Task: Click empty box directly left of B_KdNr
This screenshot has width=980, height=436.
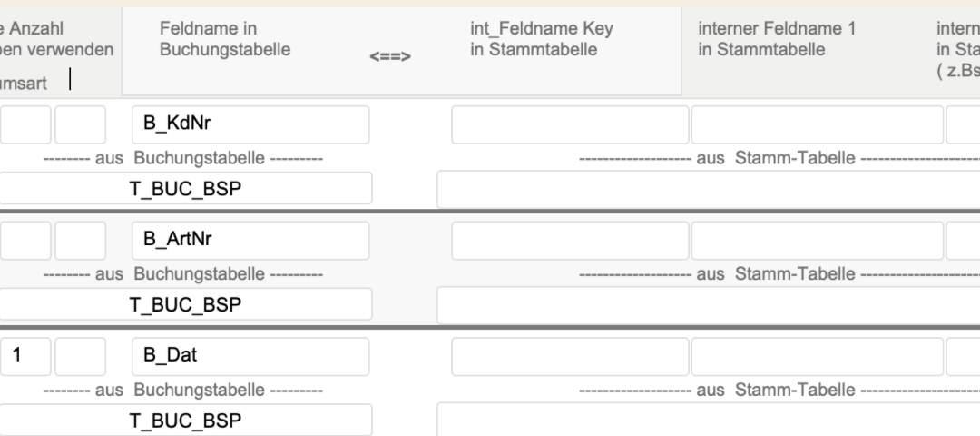Action: point(80,125)
